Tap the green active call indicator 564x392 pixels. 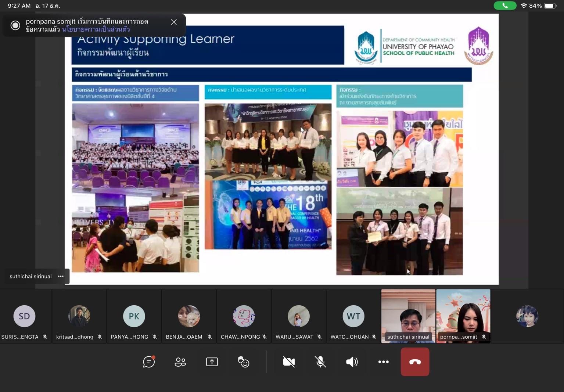(504, 6)
